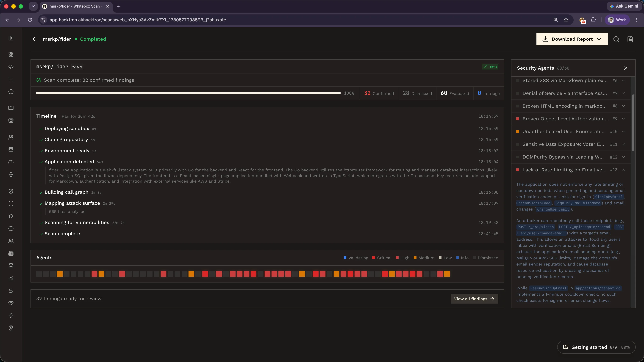Click View all findings button
Screen dimensions: 644x362
coord(474,299)
